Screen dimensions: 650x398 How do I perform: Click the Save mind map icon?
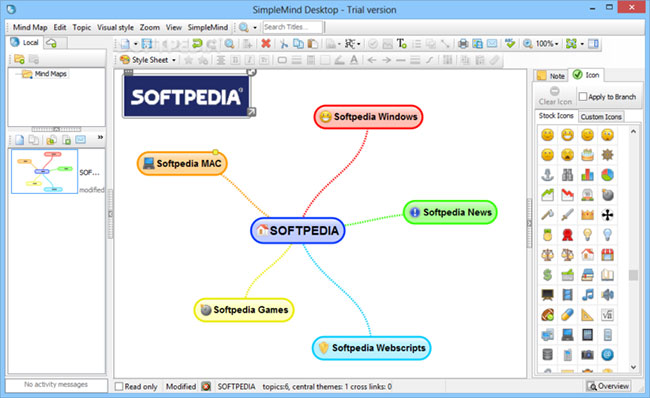[x=147, y=44]
